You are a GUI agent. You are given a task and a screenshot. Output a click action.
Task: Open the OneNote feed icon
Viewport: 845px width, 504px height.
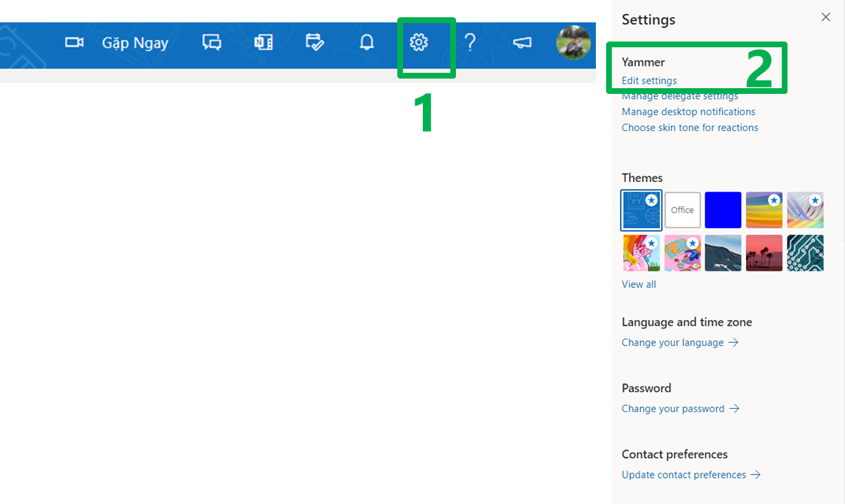click(x=263, y=43)
